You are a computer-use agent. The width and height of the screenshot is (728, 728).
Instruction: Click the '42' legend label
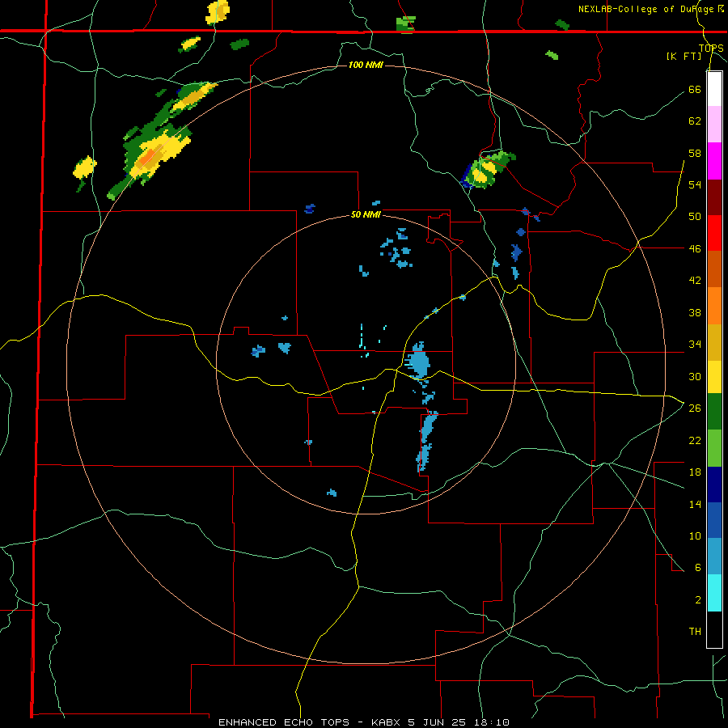click(695, 281)
